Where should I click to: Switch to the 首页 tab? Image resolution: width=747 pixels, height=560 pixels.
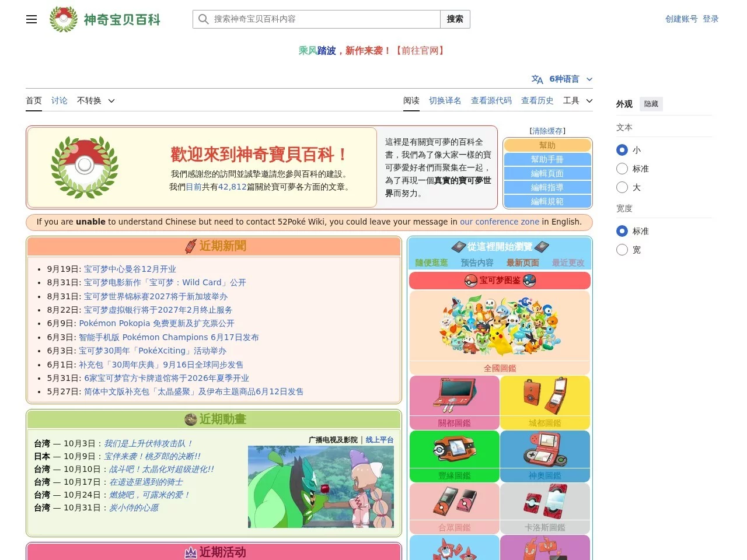34,100
